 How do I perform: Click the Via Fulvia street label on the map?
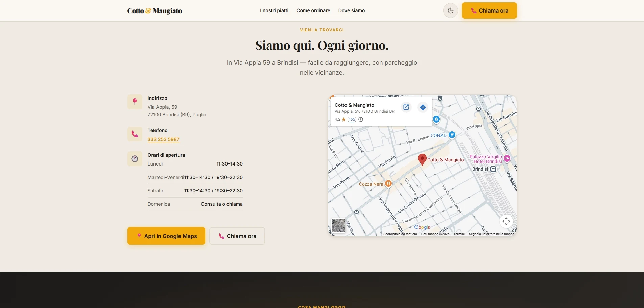(387, 162)
